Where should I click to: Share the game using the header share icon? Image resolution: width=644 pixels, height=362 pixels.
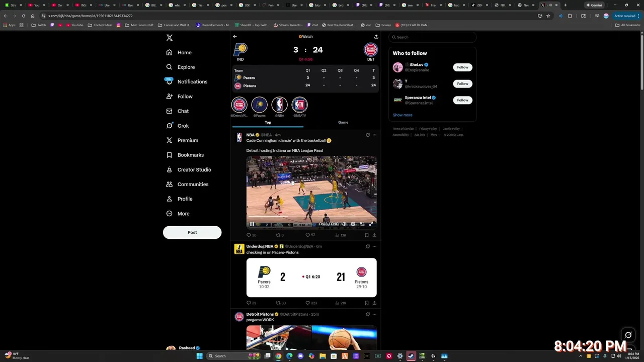pyautogui.click(x=376, y=37)
